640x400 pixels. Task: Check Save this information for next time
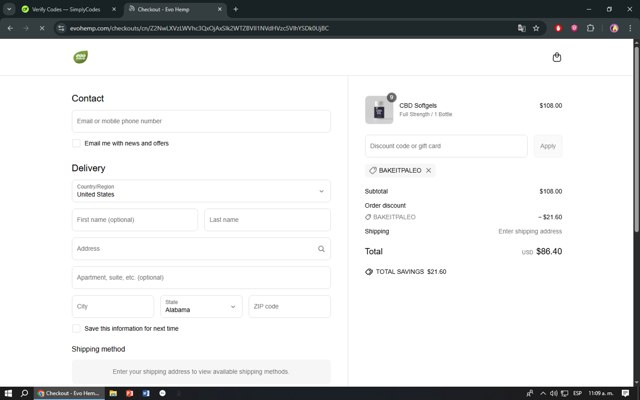click(x=76, y=329)
